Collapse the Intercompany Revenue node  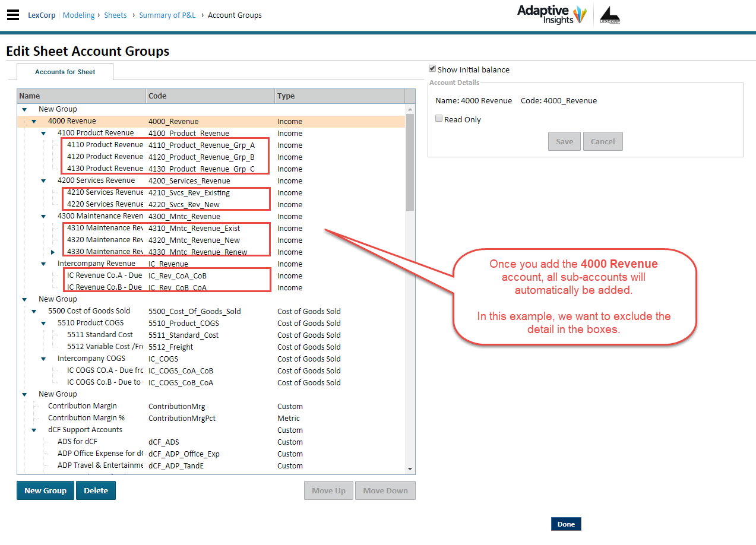(x=43, y=264)
